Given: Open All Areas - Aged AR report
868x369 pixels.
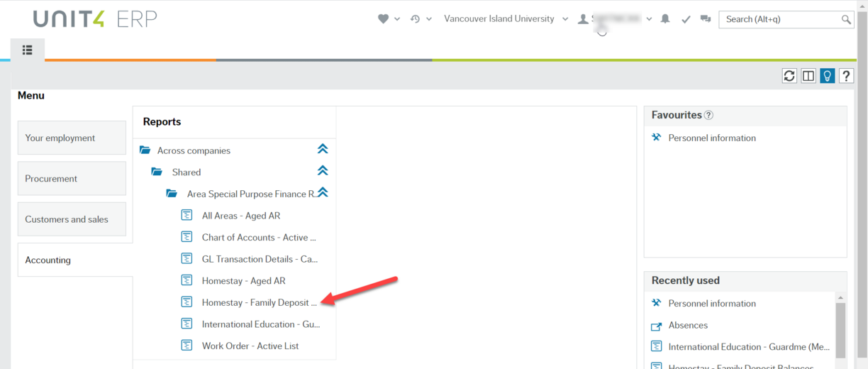Looking at the screenshot, I should [241, 216].
